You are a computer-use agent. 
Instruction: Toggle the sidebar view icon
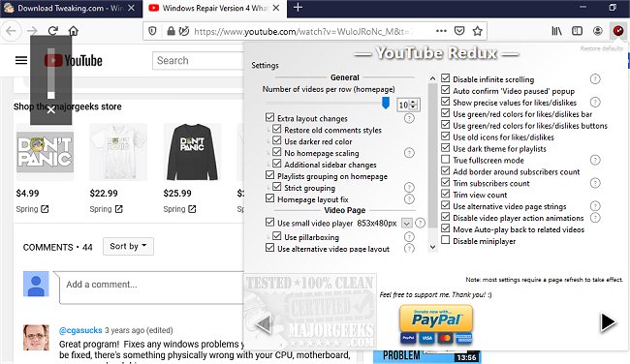(577, 31)
